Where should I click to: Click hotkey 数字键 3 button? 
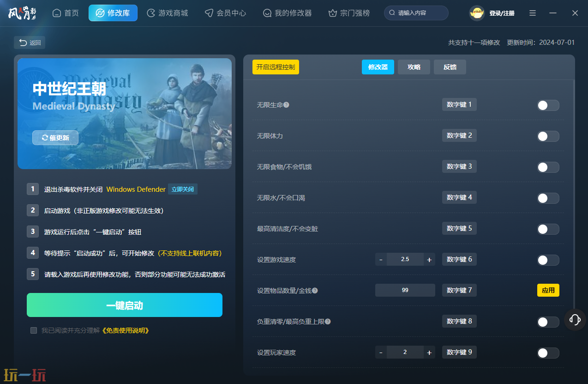coord(459,166)
